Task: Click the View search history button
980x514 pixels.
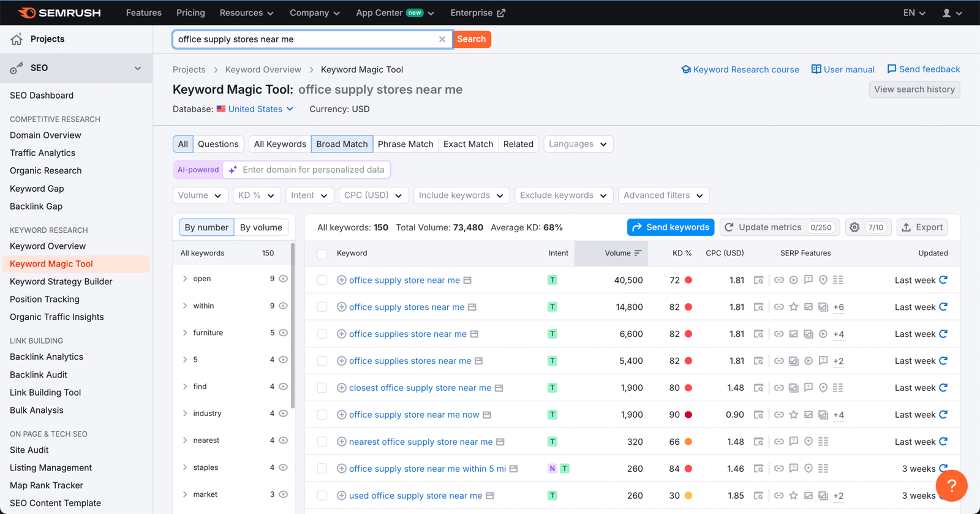Action: point(914,89)
